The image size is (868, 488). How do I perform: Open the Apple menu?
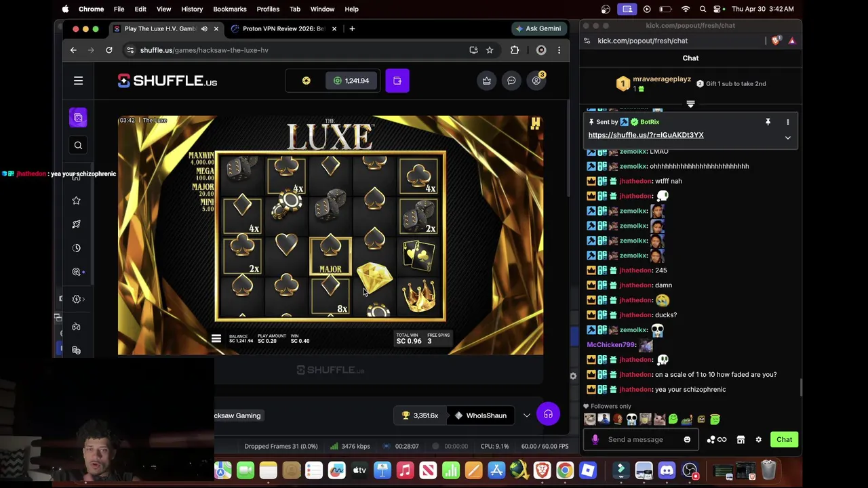pos(65,9)
